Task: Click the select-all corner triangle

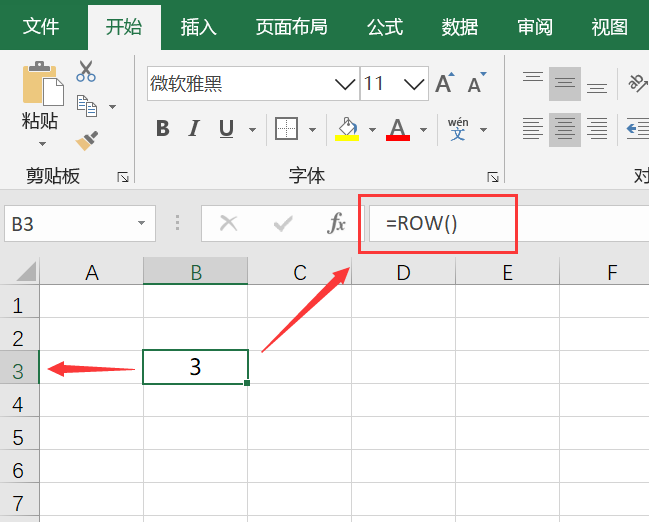Action: click(26, 272)
